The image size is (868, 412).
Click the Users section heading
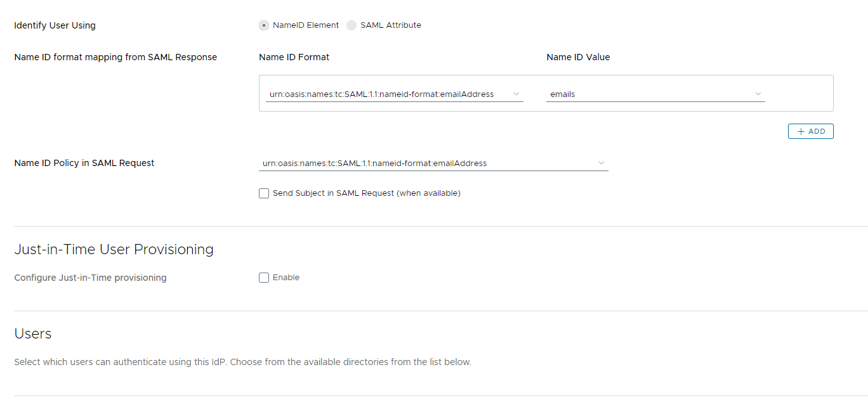click(x=33, y=334)
